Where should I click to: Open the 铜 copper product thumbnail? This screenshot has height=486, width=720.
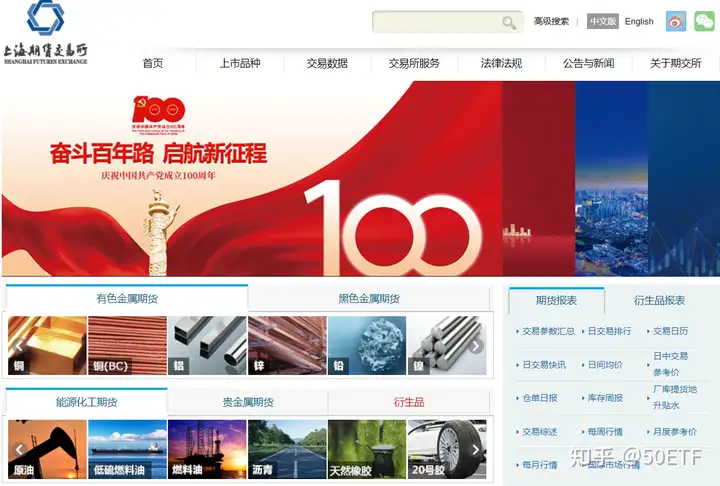tap(47, 345)
